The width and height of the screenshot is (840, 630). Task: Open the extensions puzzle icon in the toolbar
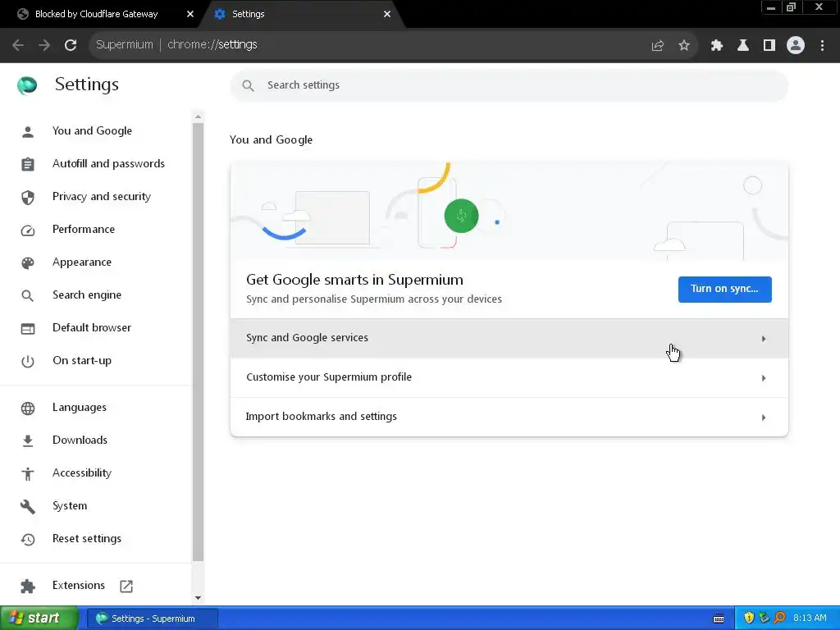click(x=717, y=46)
